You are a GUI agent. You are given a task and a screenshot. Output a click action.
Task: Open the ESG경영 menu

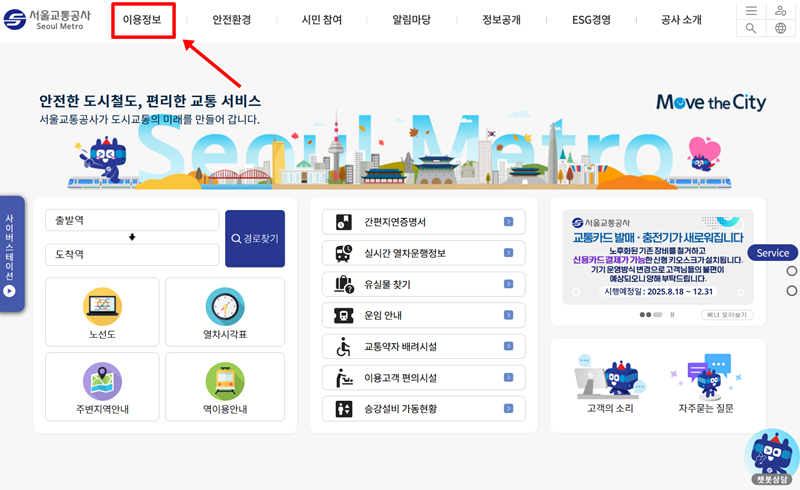coord(591,20)
